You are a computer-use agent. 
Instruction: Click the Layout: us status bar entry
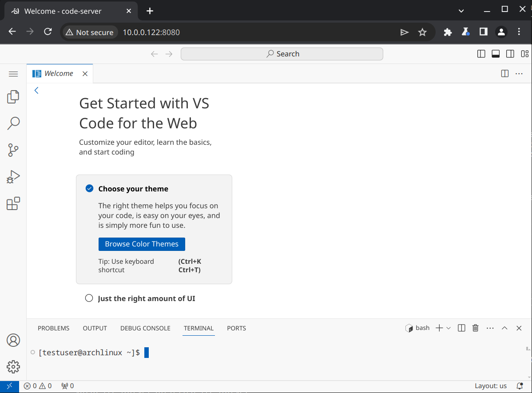coord(491,386)
